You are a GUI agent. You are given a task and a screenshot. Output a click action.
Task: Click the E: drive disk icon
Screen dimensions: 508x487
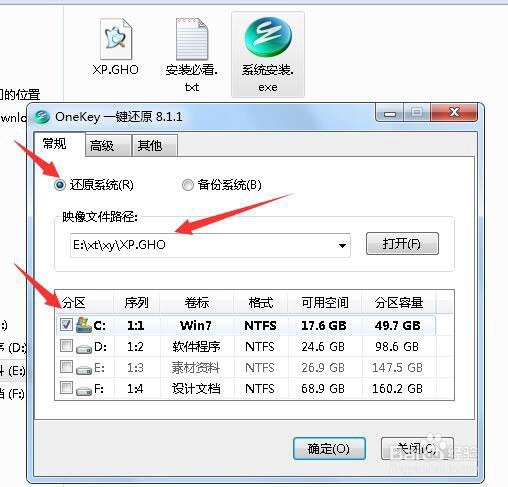[84, 370]
